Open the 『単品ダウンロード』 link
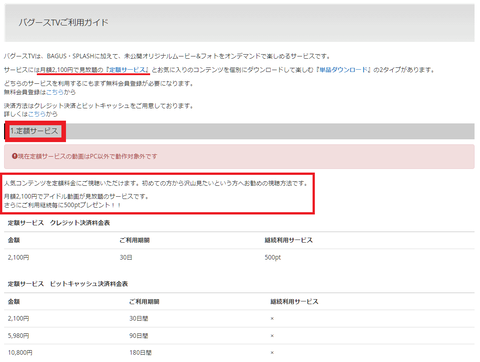Image resolution: width=480 pixels, height=362 pixels. tap(343, 70)
